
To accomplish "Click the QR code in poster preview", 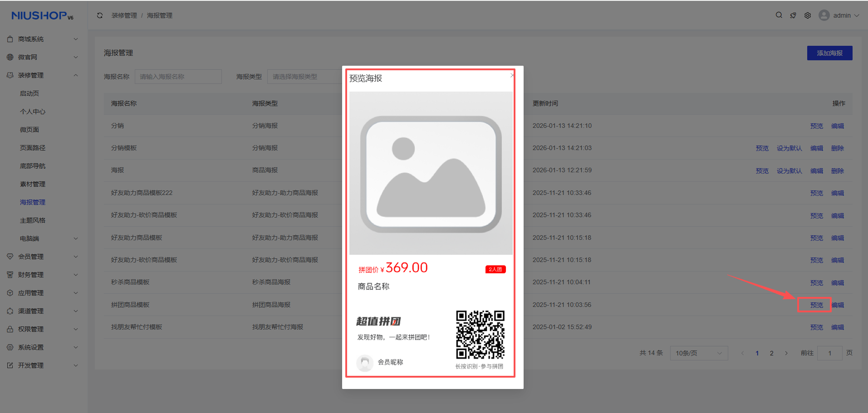I will [480, 335].
